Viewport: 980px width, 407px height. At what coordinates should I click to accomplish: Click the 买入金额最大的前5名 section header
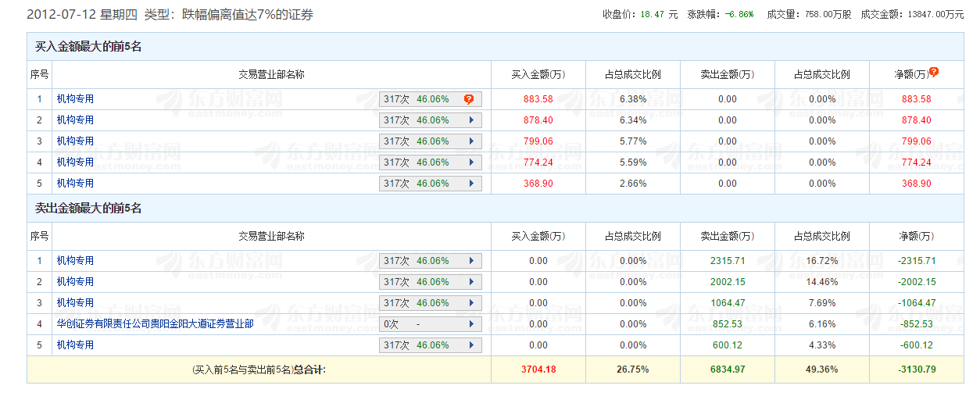88,47
